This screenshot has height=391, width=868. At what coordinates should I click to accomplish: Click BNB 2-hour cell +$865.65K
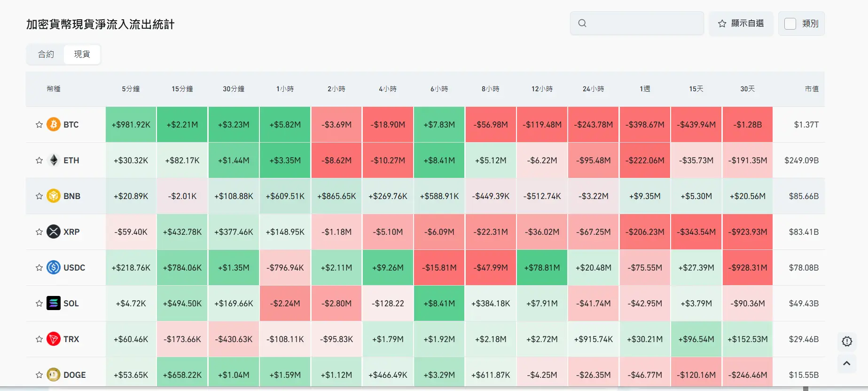pyautogui.click(x=336, y=196)
